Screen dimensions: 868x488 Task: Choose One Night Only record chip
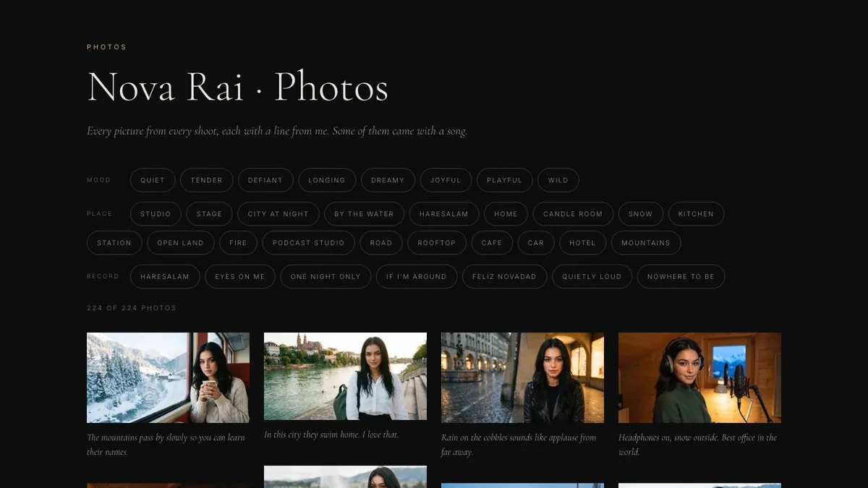(x=325, y=277)
